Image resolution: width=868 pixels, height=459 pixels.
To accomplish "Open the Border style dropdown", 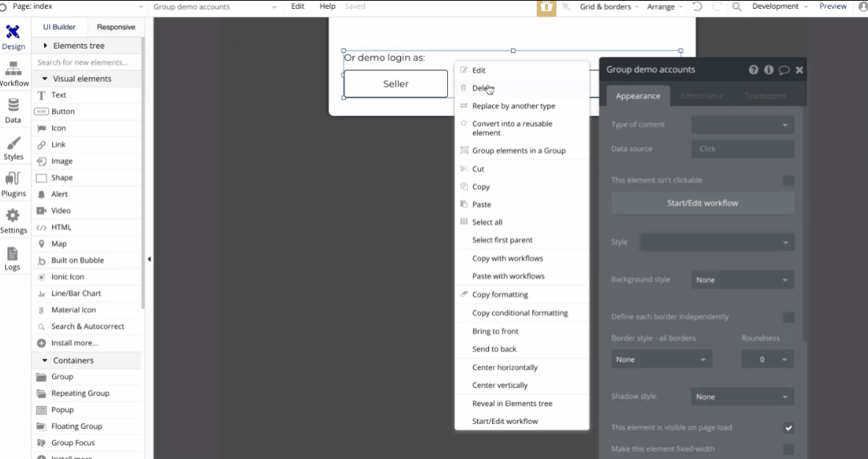I will (662, 359).
